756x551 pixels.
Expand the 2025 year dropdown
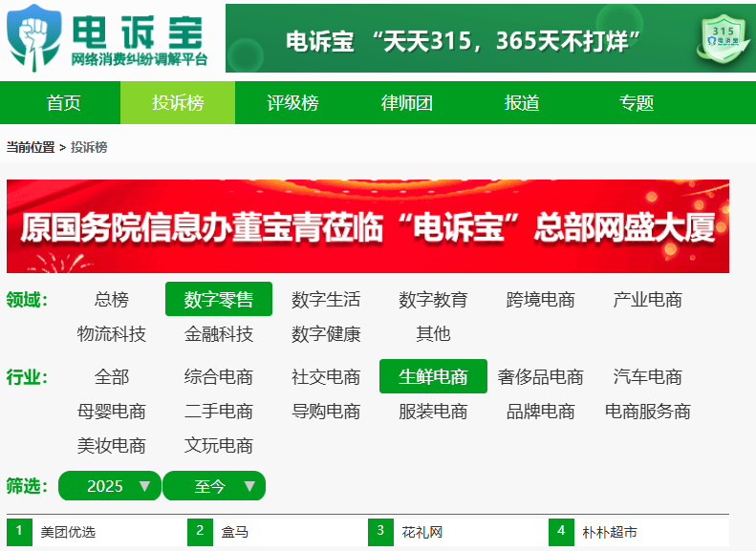[x=110, y=485]
